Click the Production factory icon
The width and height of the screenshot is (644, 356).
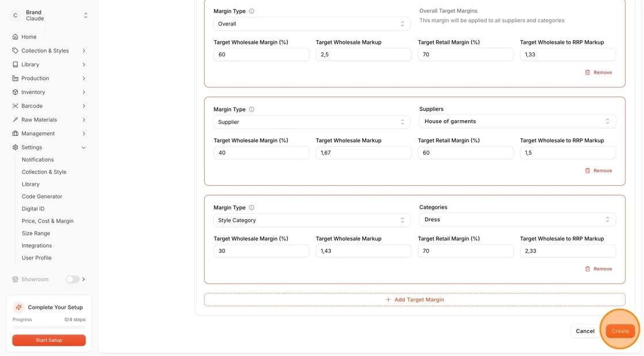click(15, 78)
